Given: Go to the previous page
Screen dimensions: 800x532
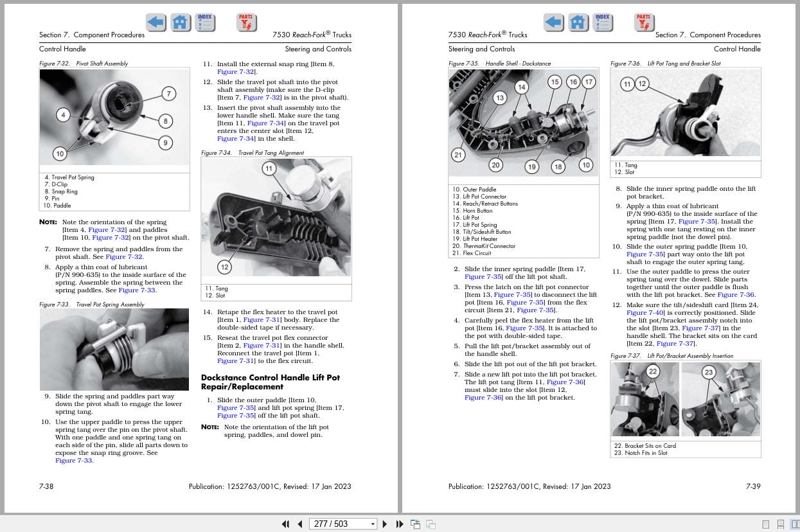Looking at the screenshot, I should 299,524.
